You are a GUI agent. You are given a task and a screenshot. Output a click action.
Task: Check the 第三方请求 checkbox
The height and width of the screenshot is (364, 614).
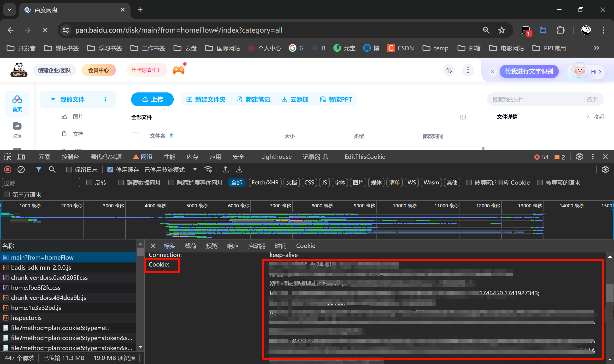(7, 194)
